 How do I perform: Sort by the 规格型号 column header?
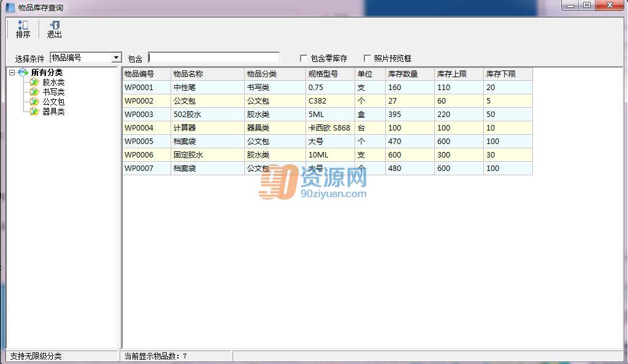(x=330, y=74)
